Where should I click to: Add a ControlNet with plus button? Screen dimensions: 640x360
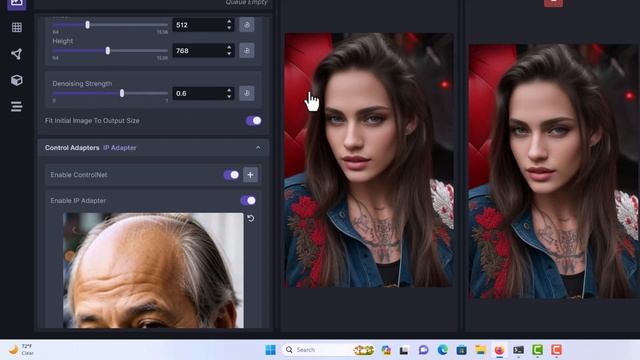[250, 175]
